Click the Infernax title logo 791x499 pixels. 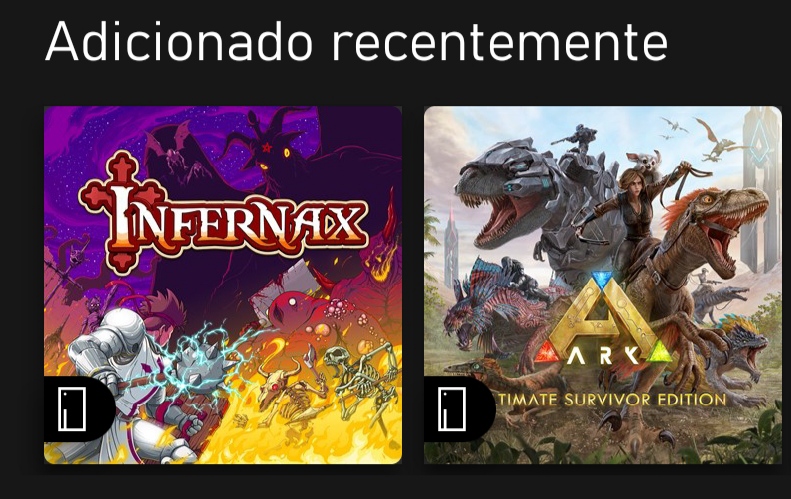[x=223, y=212]
